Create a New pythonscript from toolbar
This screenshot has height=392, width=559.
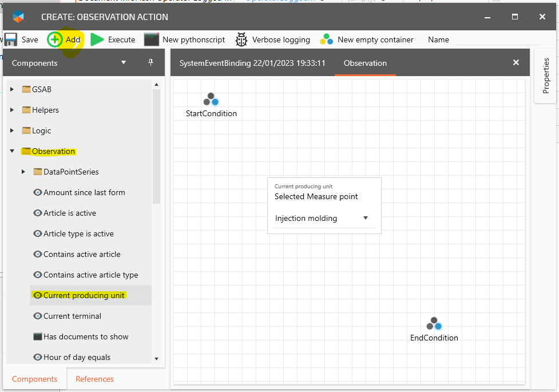coord(151,39)
